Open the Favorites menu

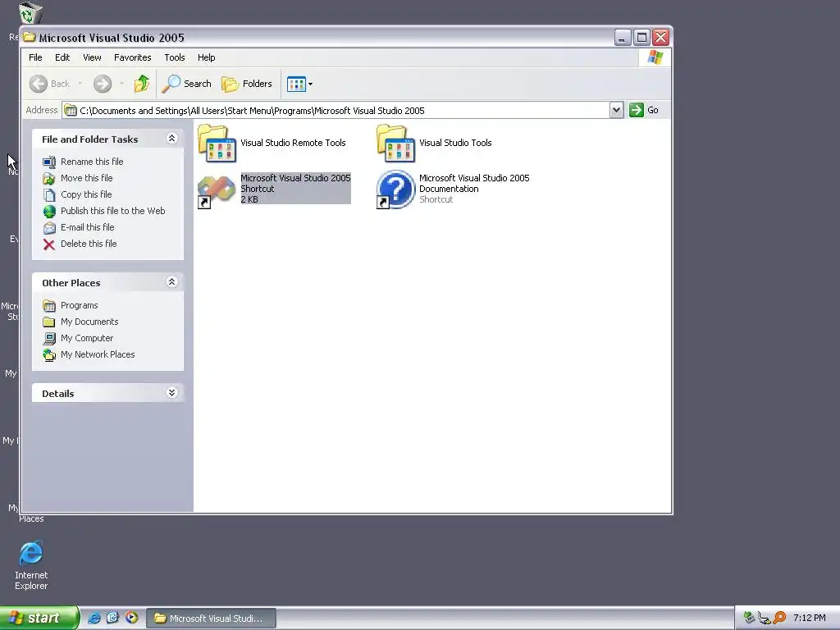[x=132, y=57]
